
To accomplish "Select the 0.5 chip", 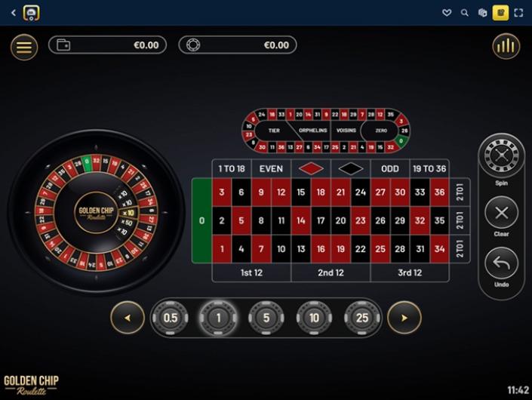I will [171, 318].
